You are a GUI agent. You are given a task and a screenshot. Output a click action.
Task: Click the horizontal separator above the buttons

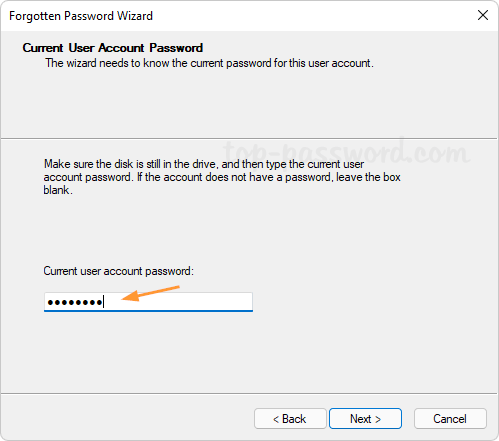coord(249,393)
